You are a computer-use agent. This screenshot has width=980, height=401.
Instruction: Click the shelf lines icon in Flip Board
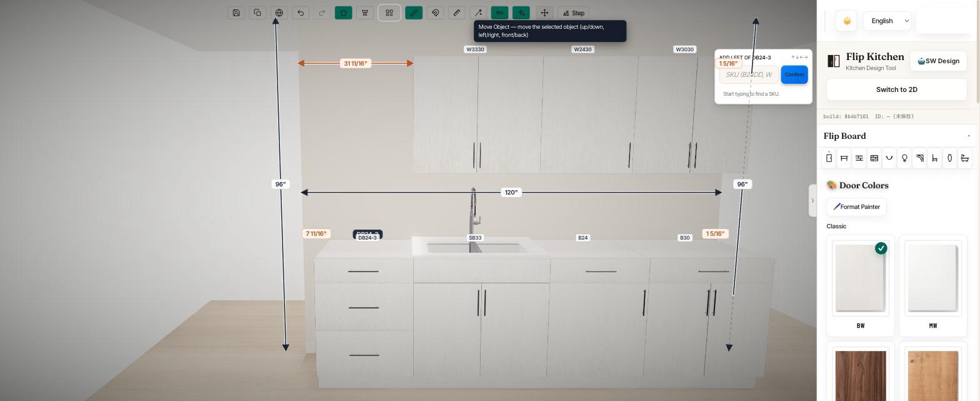[x=859, y=158]
